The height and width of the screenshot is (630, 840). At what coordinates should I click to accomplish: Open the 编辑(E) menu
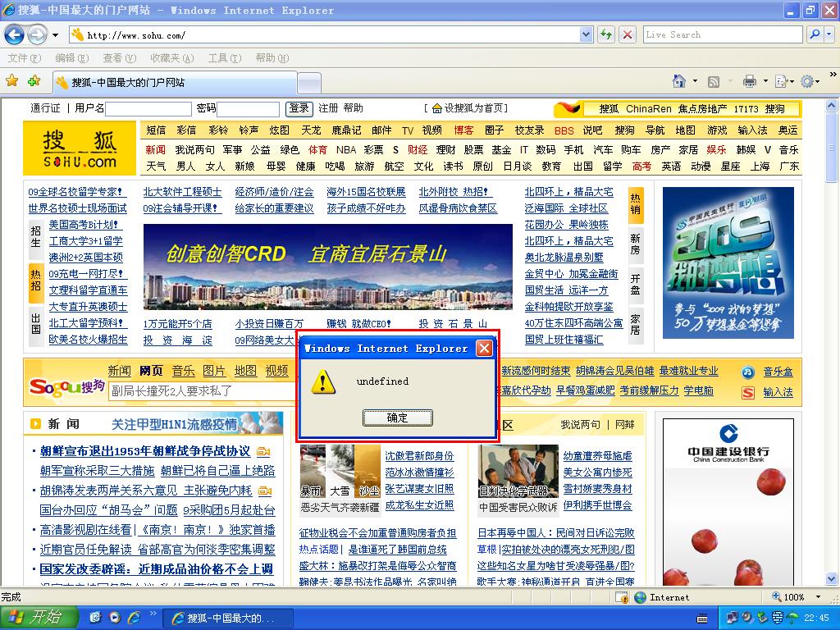[x=72, y=58]
